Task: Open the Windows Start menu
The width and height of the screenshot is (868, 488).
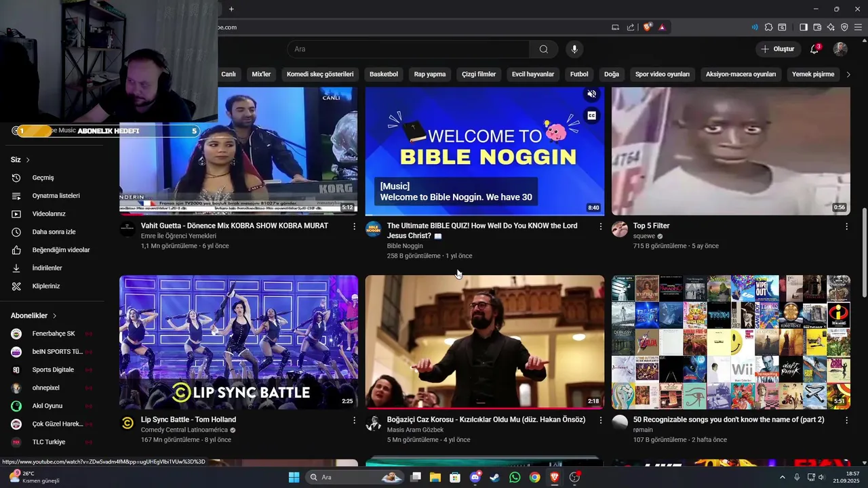Action: click(294, 477)
